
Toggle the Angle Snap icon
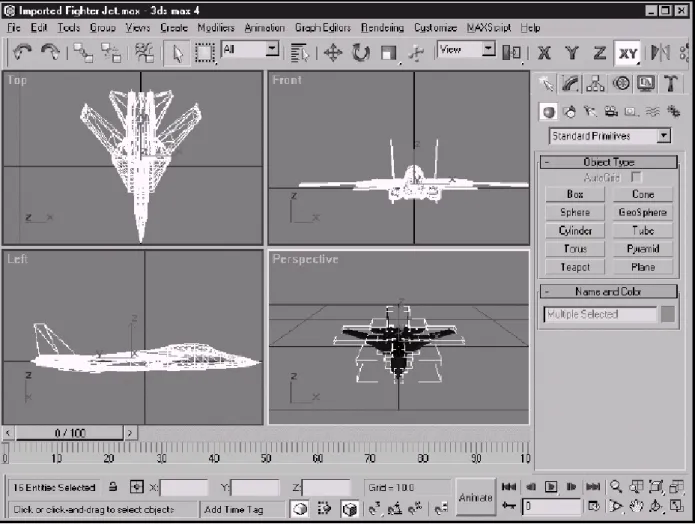(x=394, y=509)
